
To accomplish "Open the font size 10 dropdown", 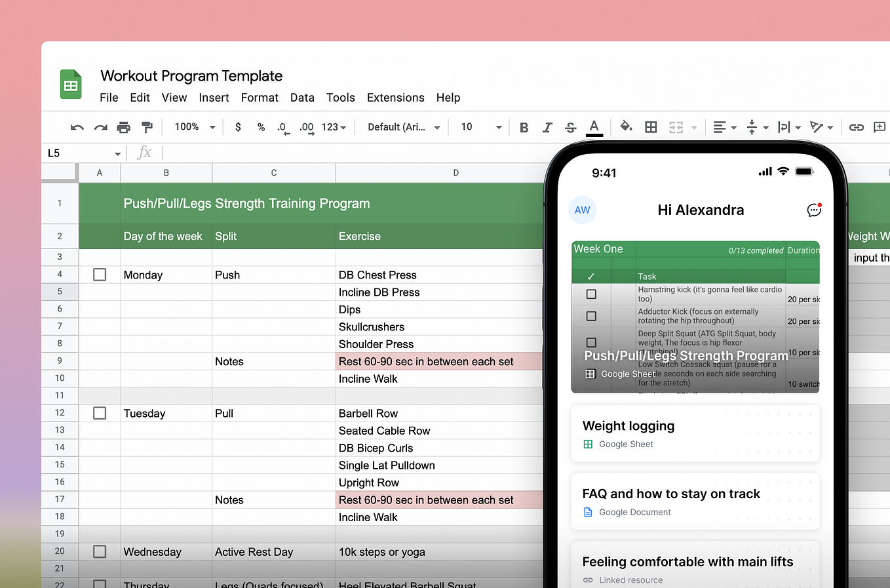I will 481,127.
